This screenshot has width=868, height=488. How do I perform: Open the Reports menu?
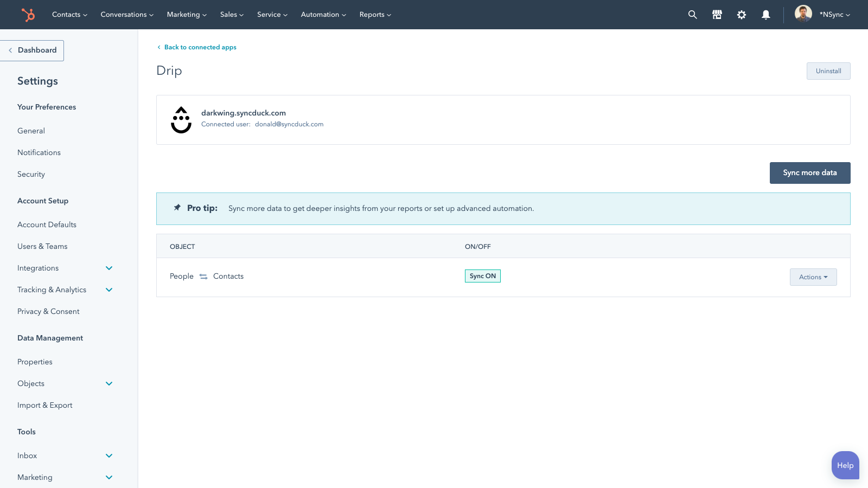coord(375,15)
